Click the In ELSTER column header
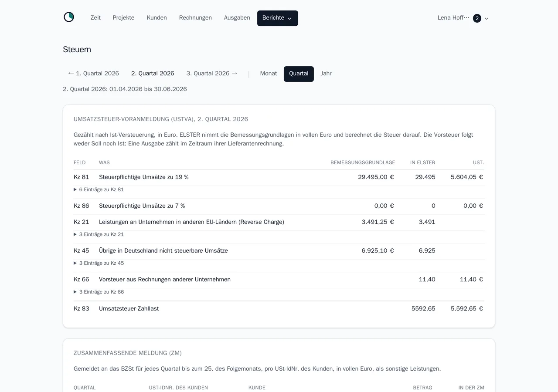This screenshot has width=558, height=392. coord(423,162)
